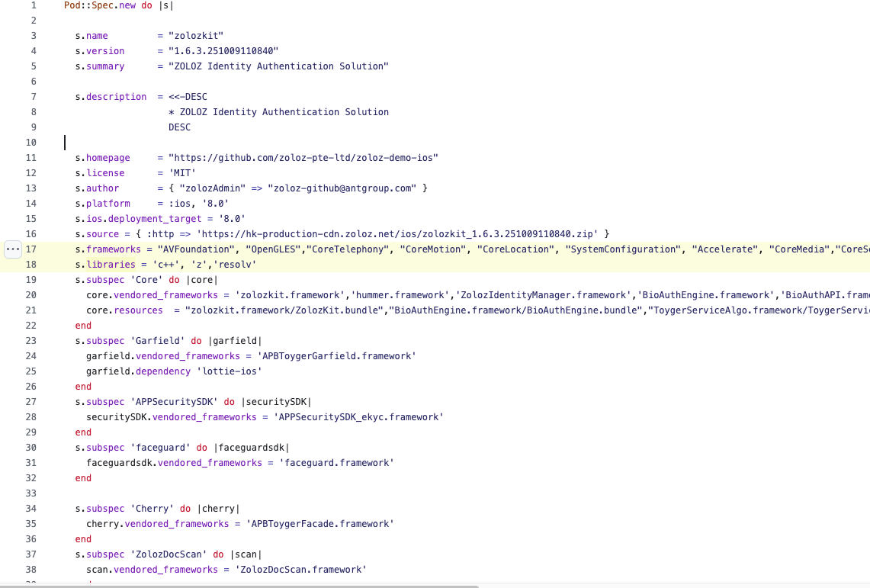Image resolution: width=870 pixels, height=588 pixels.
Task: Place cursor on Pod::Spec.new in line 1
Action: pyautogui.click(x=100, y=5)
